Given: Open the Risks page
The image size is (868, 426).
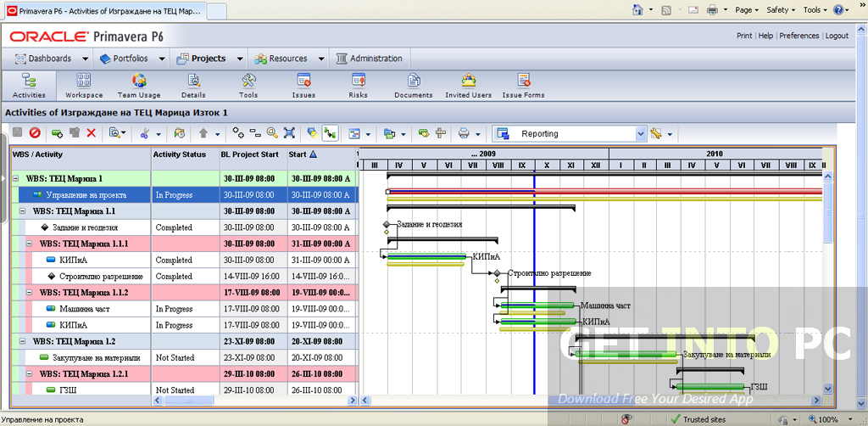Looking at the screenshot, I should 359,86.
